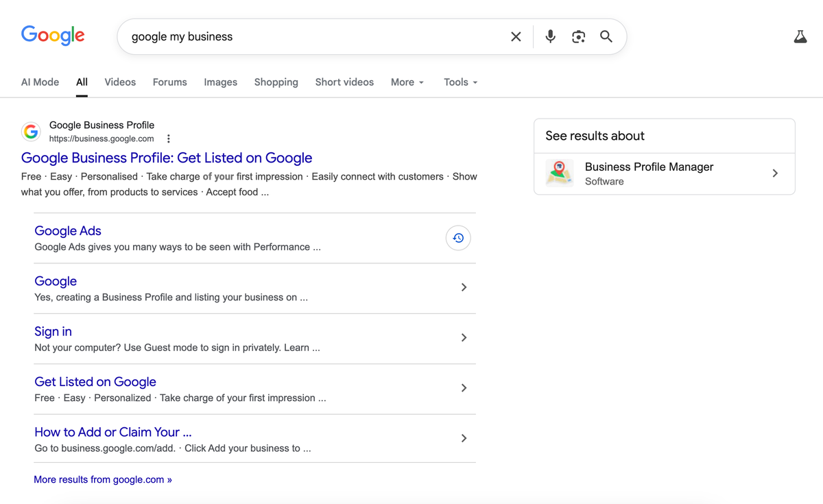Screen dimensions: 823x504
Task: Open the Google Business Profile result link
Action: (166, 158)
